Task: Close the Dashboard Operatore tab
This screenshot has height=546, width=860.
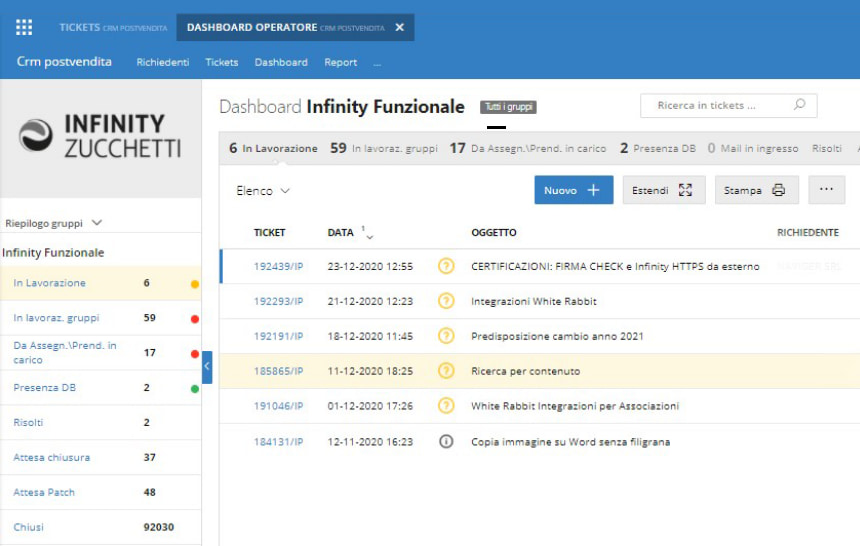Action: pos(399,27)
